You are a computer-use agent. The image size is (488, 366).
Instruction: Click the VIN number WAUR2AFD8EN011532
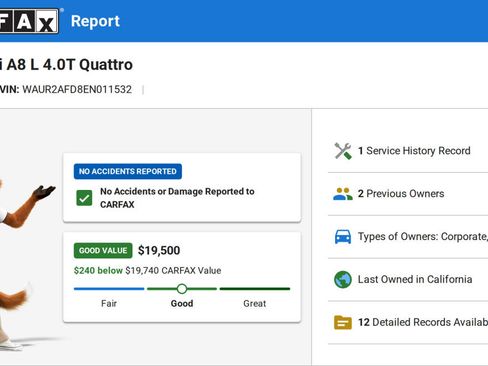tap(77, 89)
